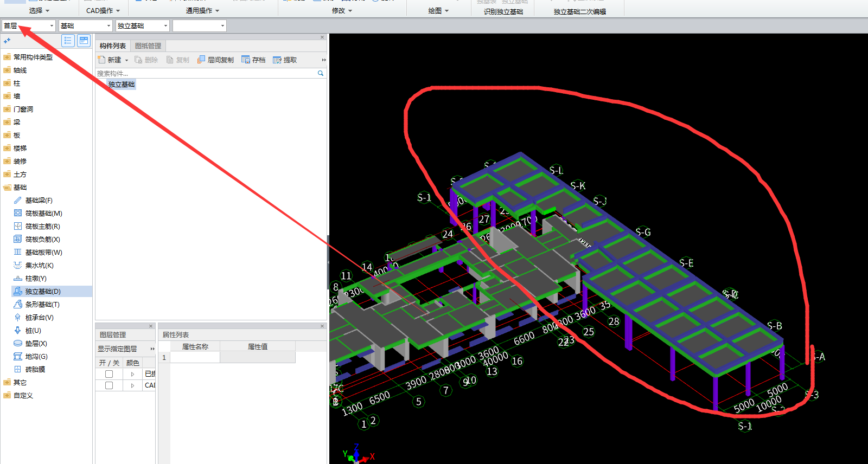Click 提取 toolbar item
Viewport: 868px width, 464px height.
pyautogui.click(x=285, y=60)
